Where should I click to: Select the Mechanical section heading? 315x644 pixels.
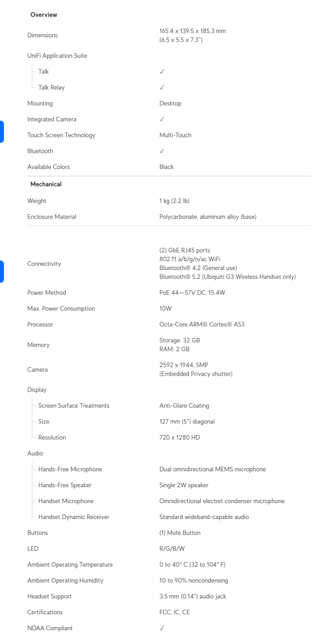pyautogui.click(x=46, y=184)
